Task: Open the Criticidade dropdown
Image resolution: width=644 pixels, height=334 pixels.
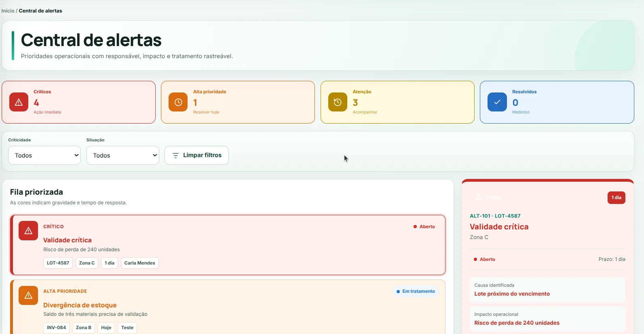Action: [x=44, y=155]
